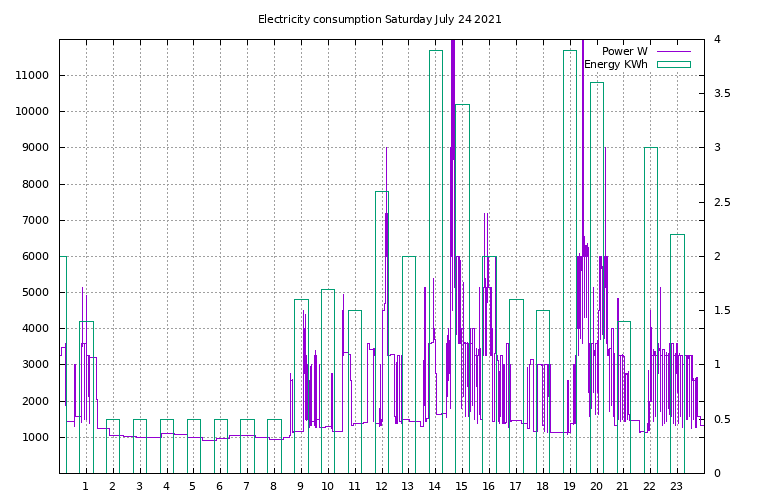The image size is (768, 500).
Task: Click the right axis label 1.5
Action: [722, 310]
